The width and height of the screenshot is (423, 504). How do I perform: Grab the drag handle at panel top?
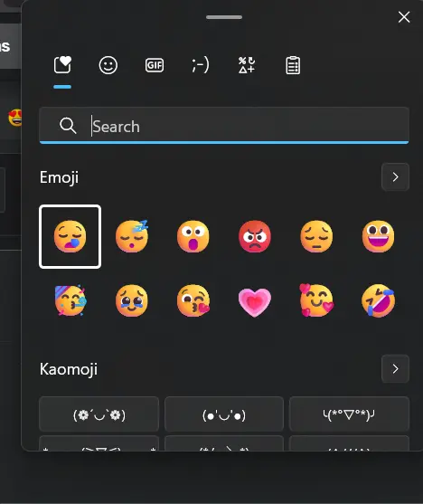[224, 17]
